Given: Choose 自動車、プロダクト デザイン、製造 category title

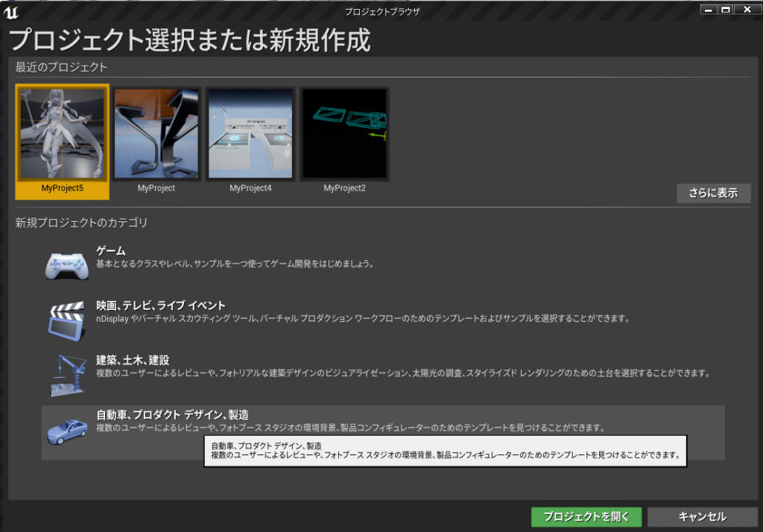Looking at the screenshot, I should 173,415.
